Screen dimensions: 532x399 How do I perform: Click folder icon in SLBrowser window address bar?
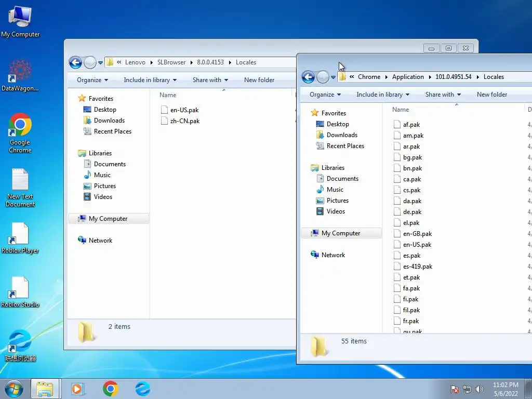click(110, 62)
